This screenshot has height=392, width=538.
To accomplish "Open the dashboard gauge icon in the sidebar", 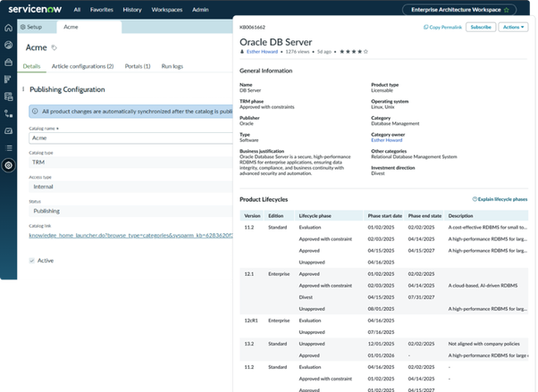I will tap(9, 45).
